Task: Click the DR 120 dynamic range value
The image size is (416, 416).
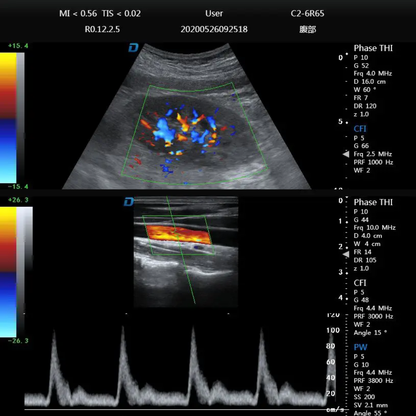Action: coord(365,106)
